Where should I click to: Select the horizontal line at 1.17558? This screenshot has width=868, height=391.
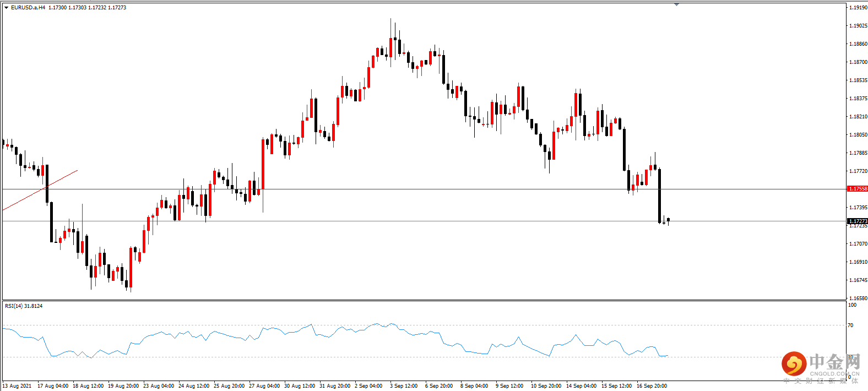point(424,189)
